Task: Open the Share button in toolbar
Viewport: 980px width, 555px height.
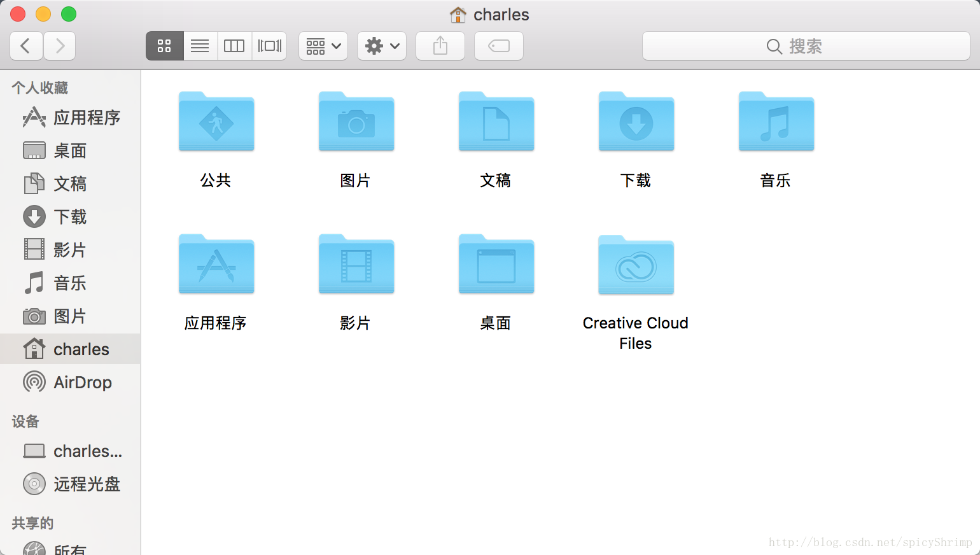Action: click(x=440, y=45)
